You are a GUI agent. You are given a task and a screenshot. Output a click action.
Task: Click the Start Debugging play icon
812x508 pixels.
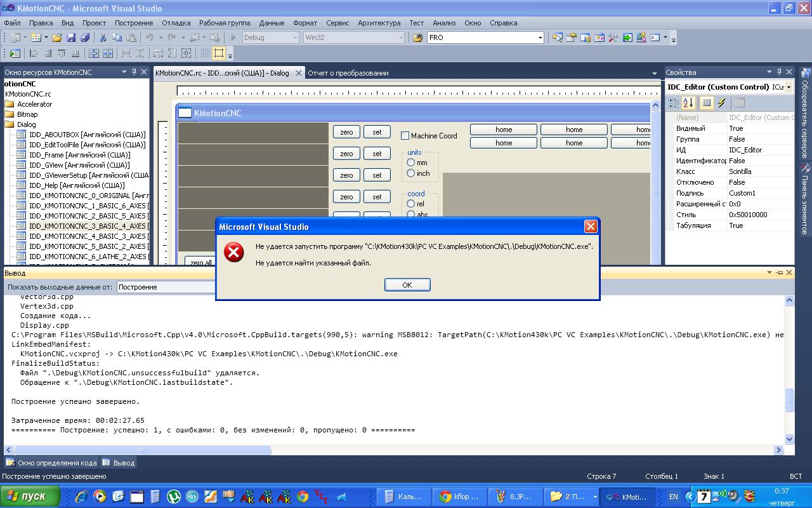click(x=233, y=37)
